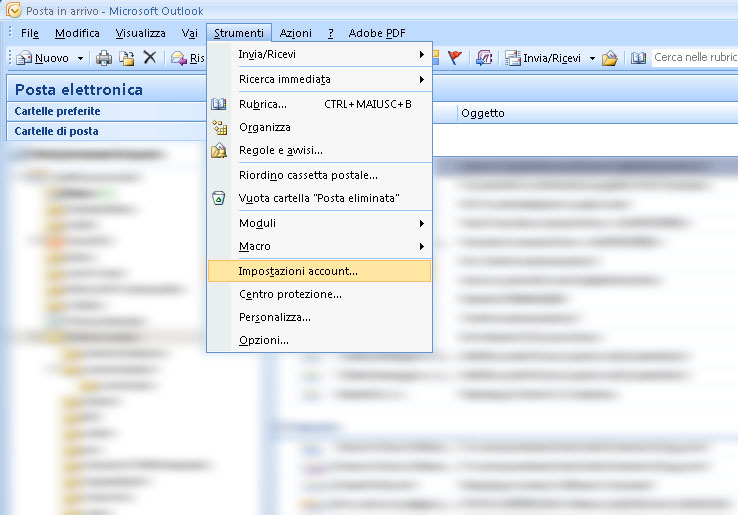This screenshot has width=738, height=515.
Task: Click the Posta elettronica pane title
Action: (79, 89)
